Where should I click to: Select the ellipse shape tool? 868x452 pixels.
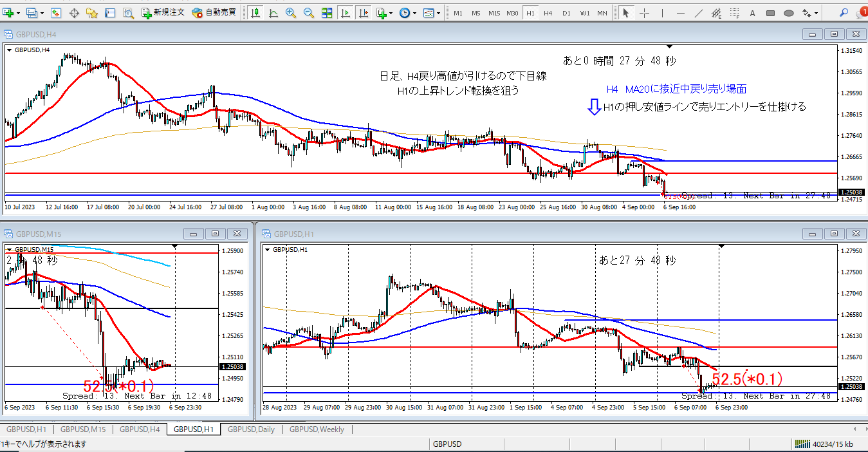tap(789, 13)
